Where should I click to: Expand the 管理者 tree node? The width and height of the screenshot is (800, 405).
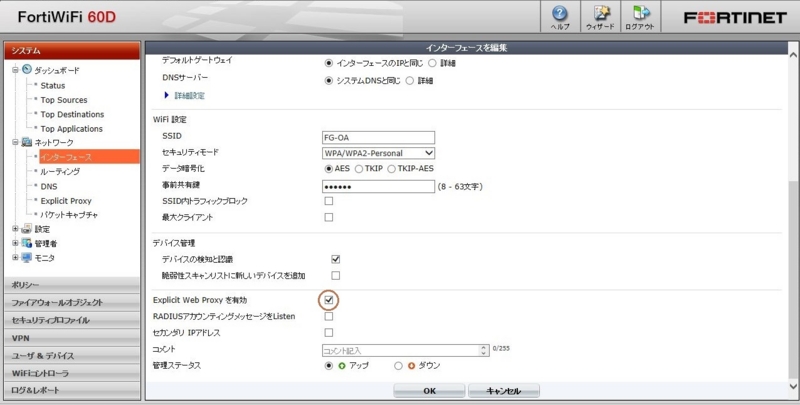15,243
